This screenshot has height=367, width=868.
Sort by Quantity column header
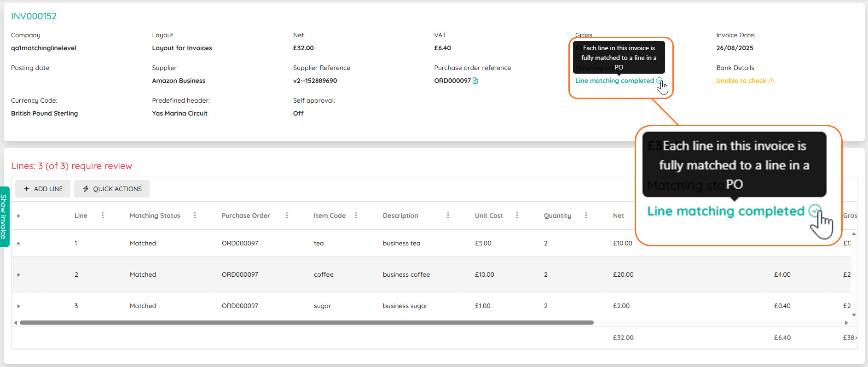[557, 216]
